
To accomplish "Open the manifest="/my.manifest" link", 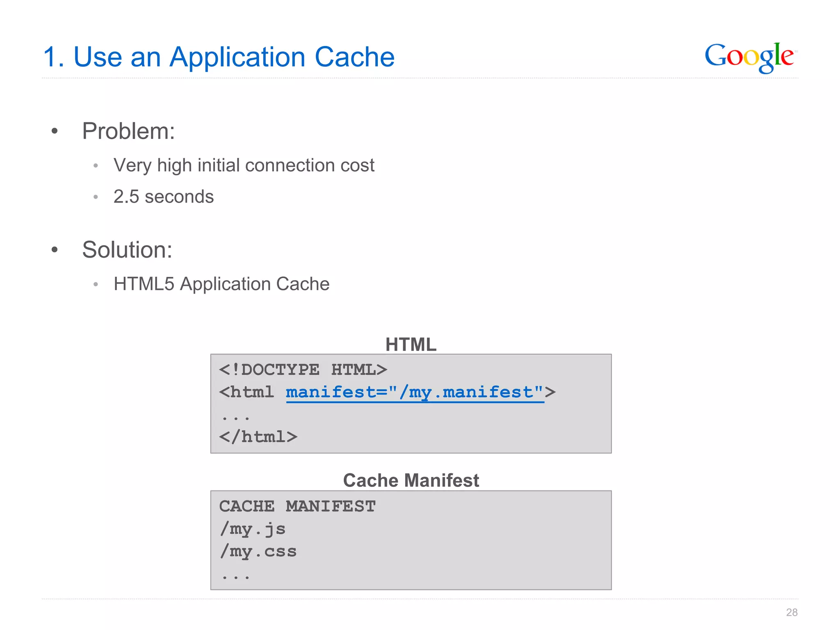I will 415,393.
